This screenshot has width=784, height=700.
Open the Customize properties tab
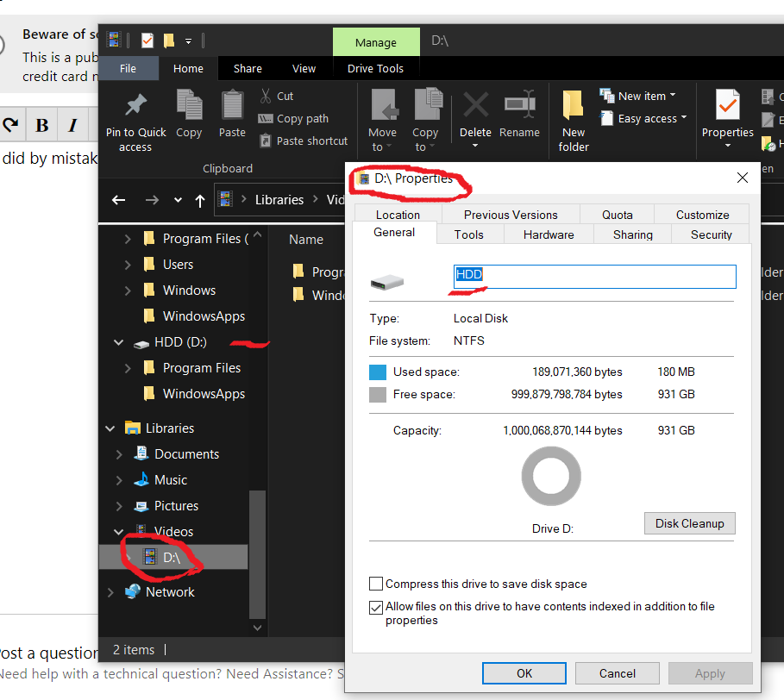[702, 215]
